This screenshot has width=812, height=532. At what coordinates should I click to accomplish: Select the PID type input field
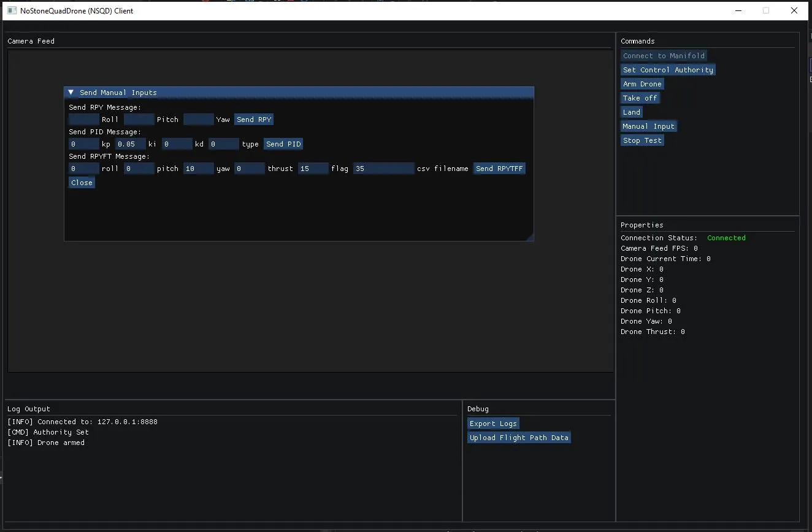click(224, 144)
